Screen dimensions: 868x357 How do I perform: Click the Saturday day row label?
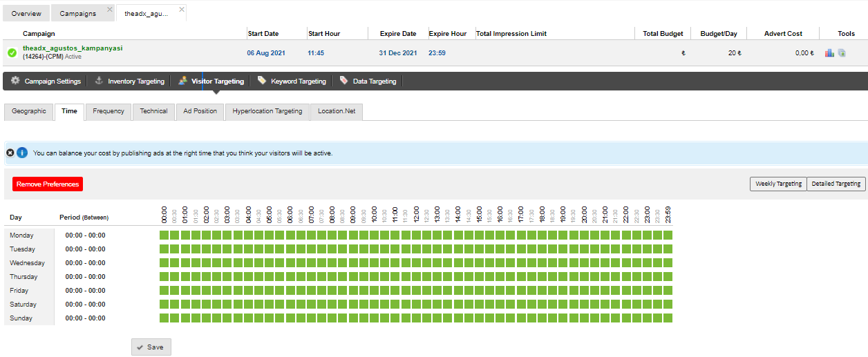(23, 305)
